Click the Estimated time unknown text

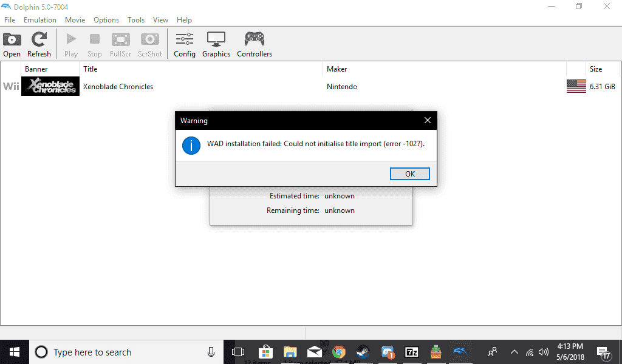(312, 196)
